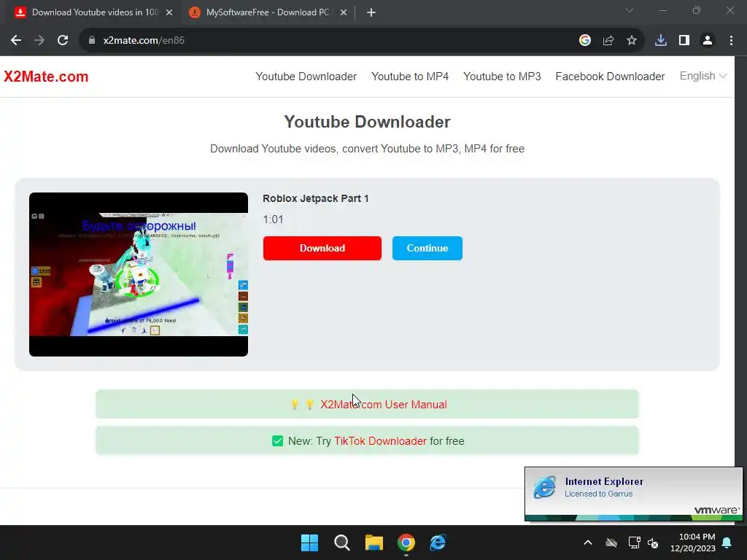Close the MySoftwareFree tab

click(344, 13)
